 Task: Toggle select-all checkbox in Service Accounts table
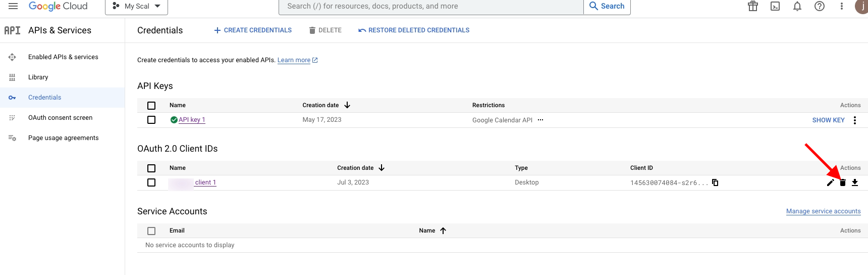click(151, 231)
